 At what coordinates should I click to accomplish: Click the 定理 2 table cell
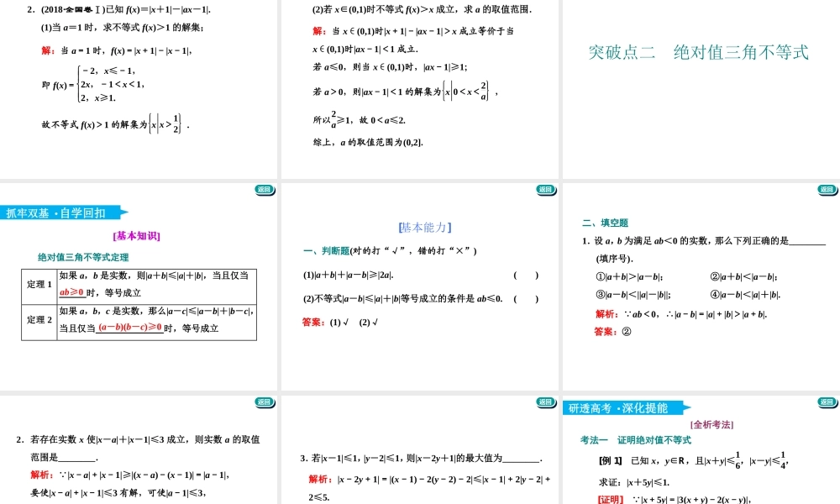39,319
